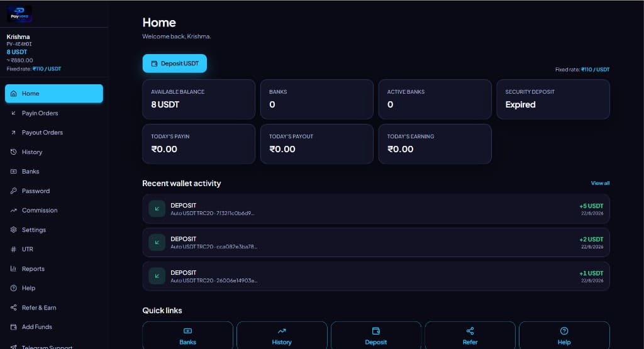Select the Commission sidebar entry
The width and height of the screenshot is (644, 349).
(54, 210)
